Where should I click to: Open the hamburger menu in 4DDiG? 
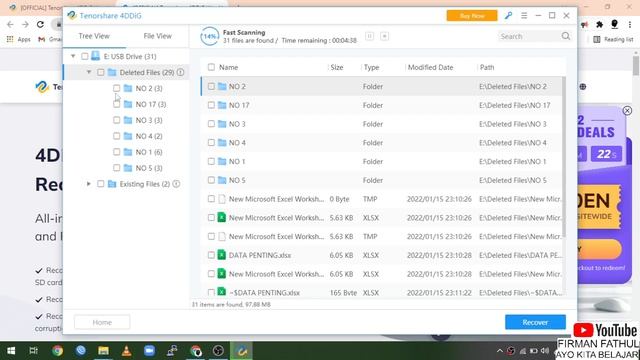(524, 16)
